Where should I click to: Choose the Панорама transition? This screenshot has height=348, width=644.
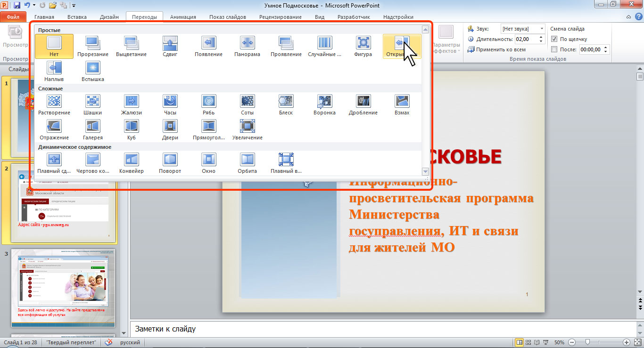(x=247, y=46)
